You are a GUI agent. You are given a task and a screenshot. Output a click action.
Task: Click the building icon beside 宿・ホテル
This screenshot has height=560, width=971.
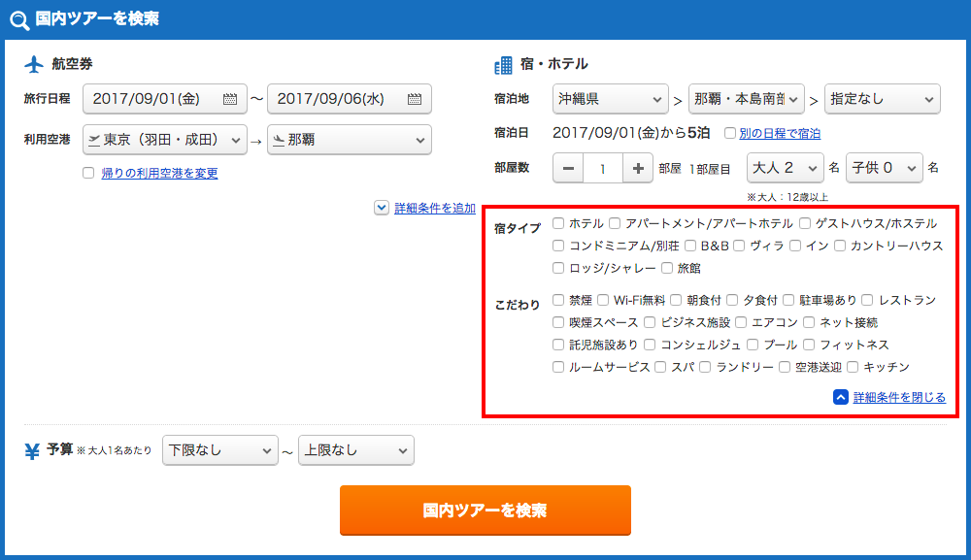[x=503, y=65]
